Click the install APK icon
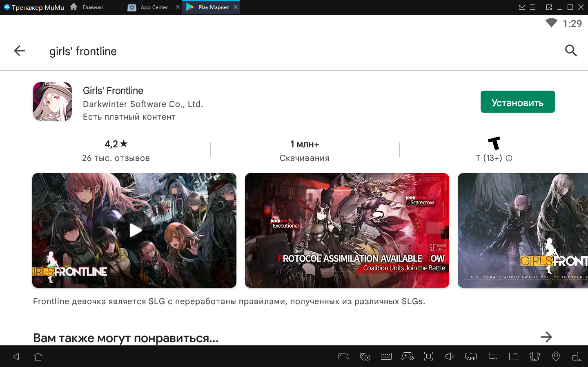Screen dimensions: 588x367 point(471,356)
